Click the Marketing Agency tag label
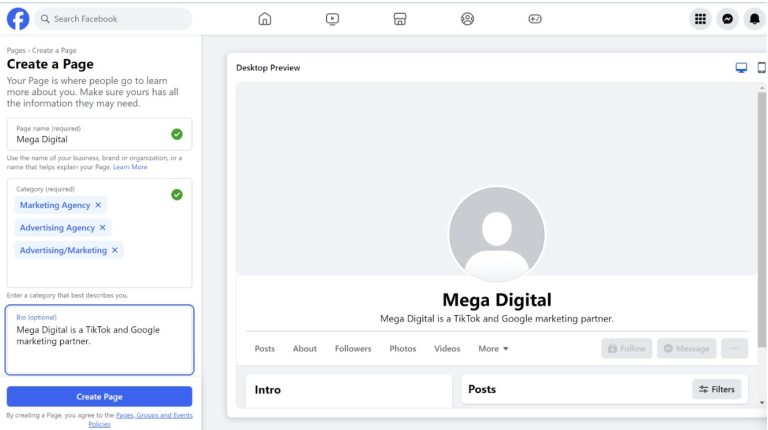Screen dimensions: 768x430 click(x=55, y=205)
